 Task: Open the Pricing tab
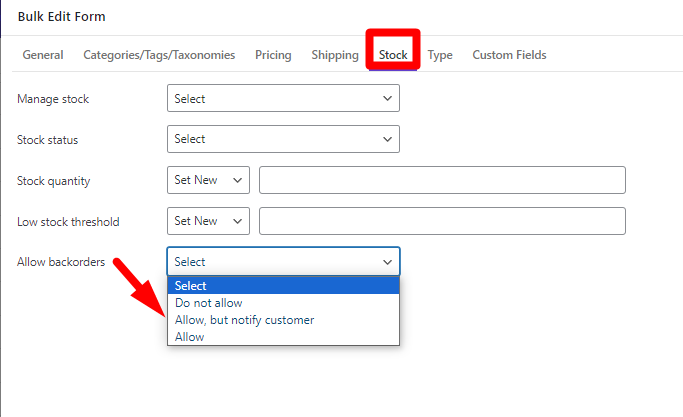pyautogui.click(x=273, y=55)
